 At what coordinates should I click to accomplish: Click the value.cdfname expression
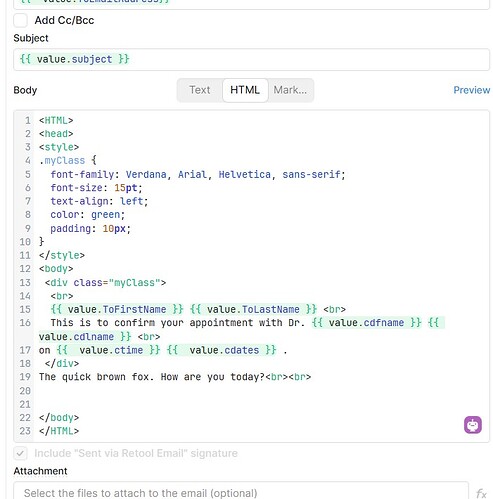pos(366,323)
